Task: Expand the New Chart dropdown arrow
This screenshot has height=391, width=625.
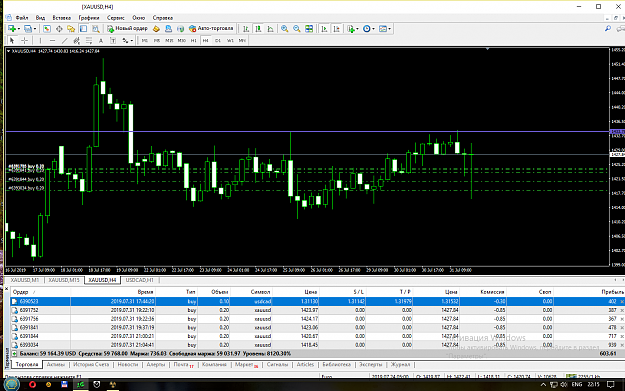Action: (19, 29)
